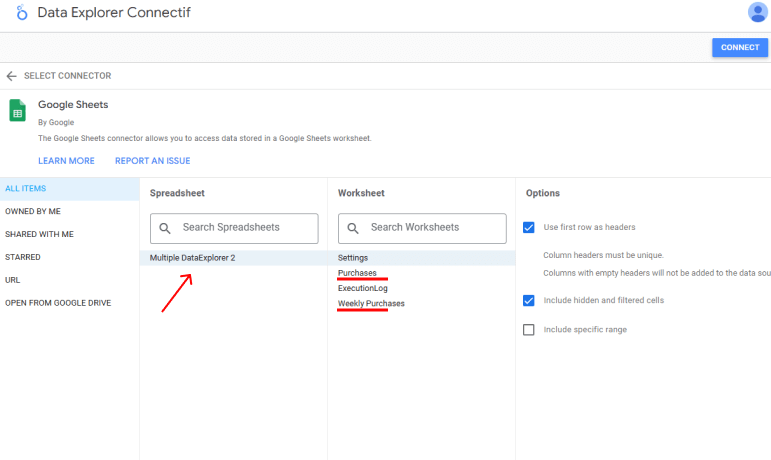Viewport: 771px width, 460px height.
Task: Uncheck Include hidden and filtered cells
Action: 529,300
